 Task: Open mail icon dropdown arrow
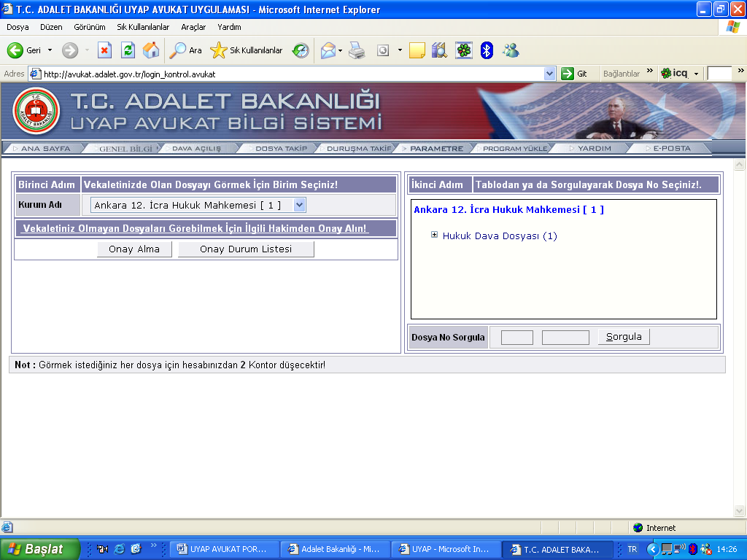point(340,50)
